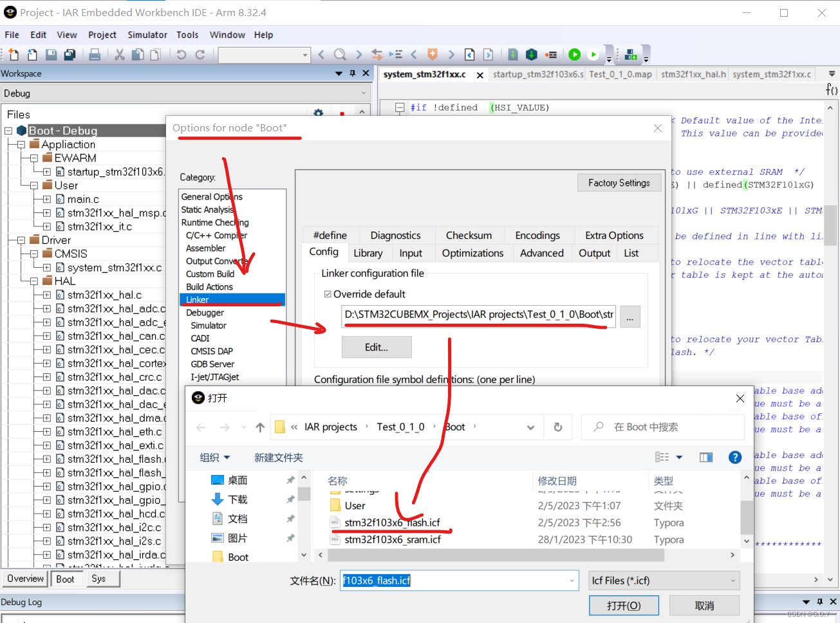This screenshot has height=623, width=840.
Task: Click the Find magnifier icon in toolbar
Action: coord(340,55)
